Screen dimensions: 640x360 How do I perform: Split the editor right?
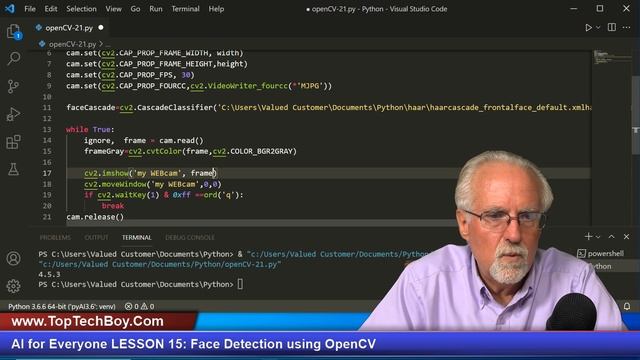pos(611,27)
